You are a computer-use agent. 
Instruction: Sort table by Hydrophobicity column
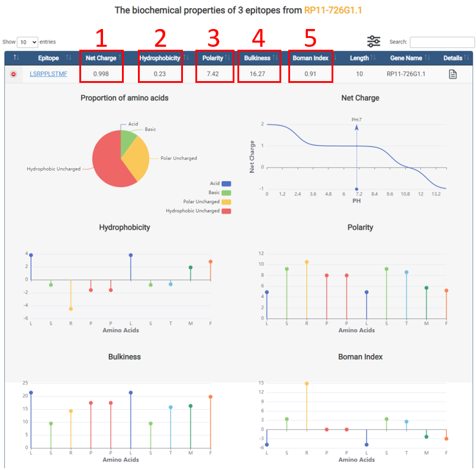[x=160, y=58]
